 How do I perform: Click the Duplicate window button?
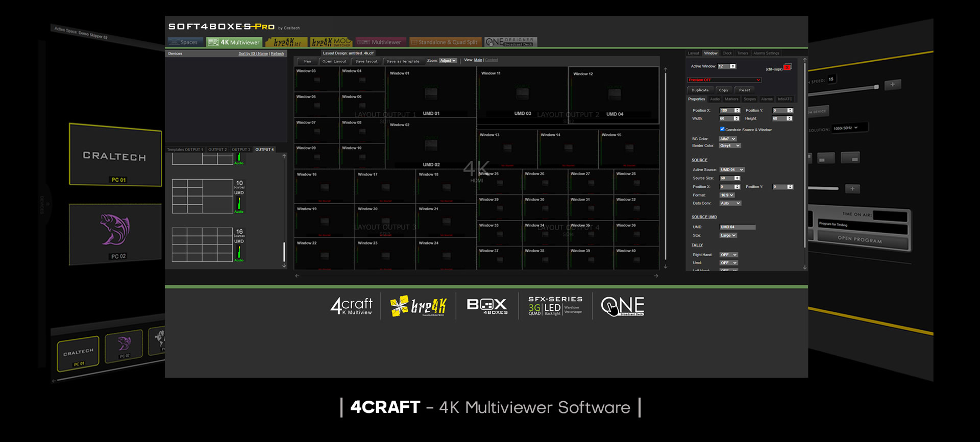tap(700, 90)
